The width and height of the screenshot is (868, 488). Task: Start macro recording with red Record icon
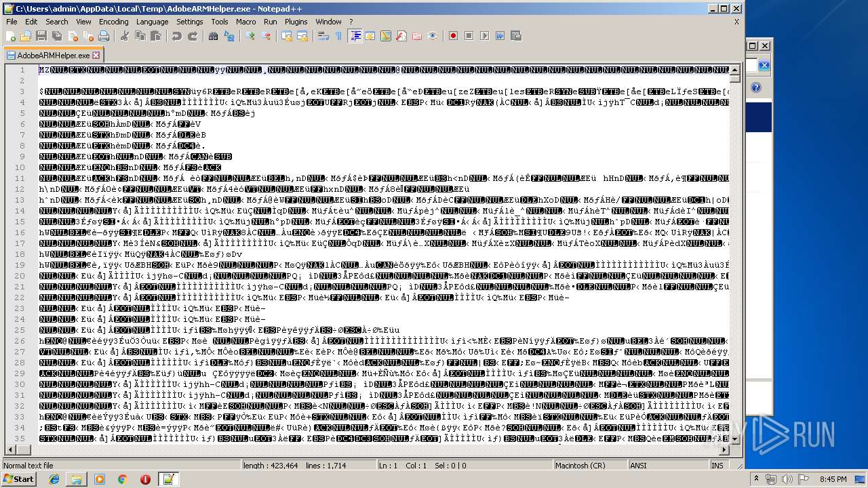tap(454, 36)
